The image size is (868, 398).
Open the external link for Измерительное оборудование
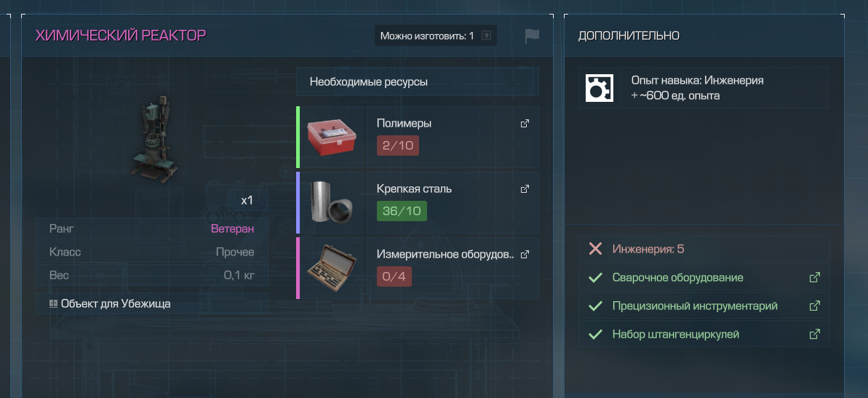525,255
